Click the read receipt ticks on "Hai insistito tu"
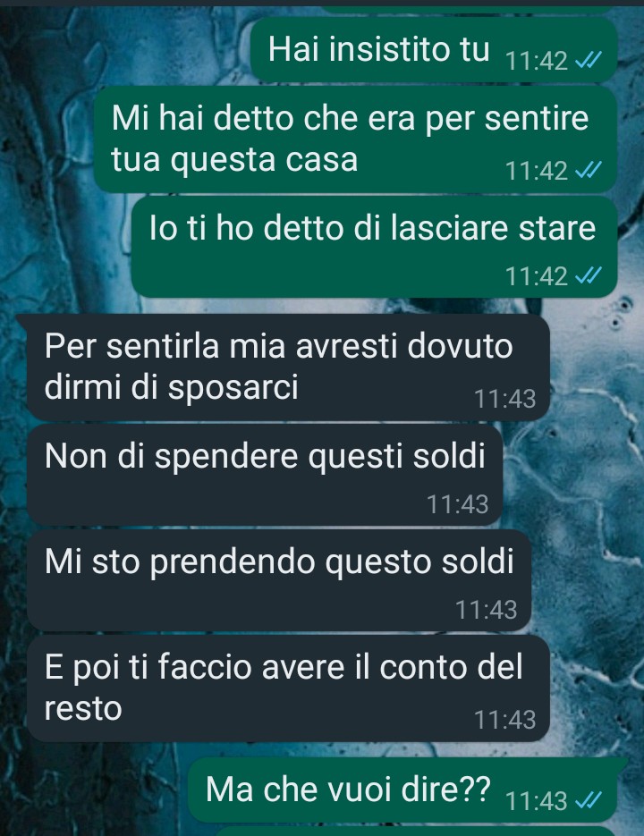Image resolution: width=644 pixels, height=836 pixels. 589,60
